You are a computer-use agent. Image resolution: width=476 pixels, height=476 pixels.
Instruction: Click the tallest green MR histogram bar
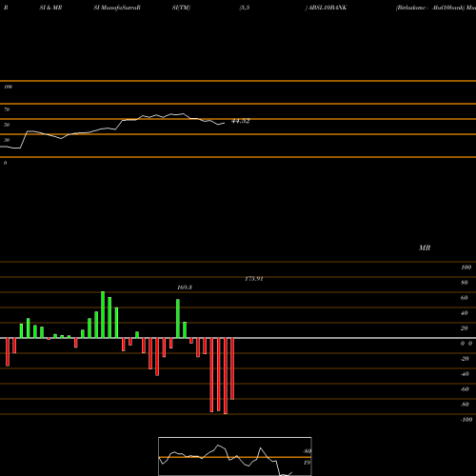click(103, 314)
